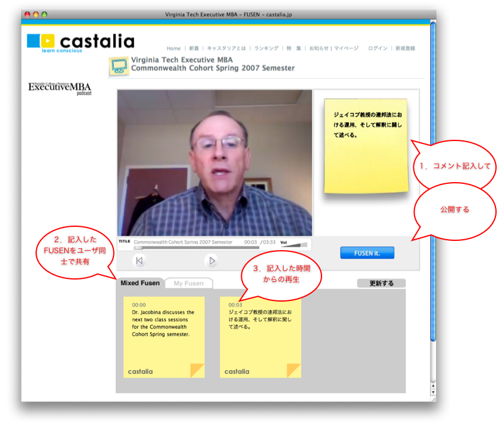Viewport: 504px width, 423px height.
Task: Switch to the My Fusen tab
Action: pyautogui.click(x=189, y=283)
